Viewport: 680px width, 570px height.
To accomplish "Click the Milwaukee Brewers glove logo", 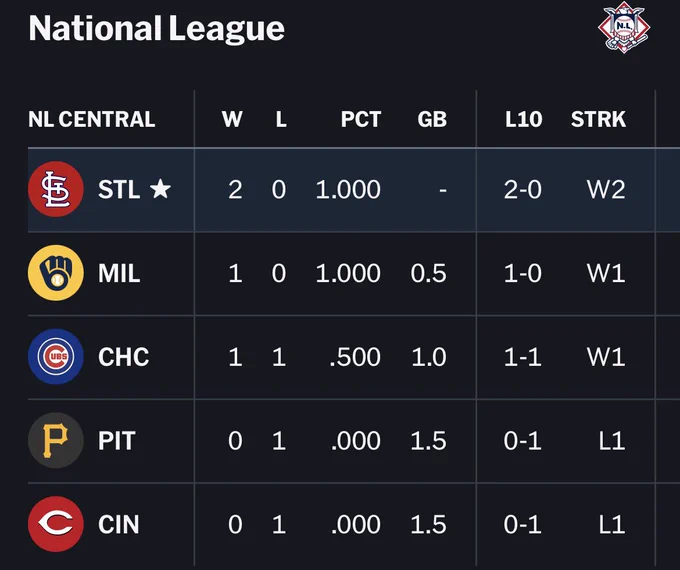I will 56,273.
